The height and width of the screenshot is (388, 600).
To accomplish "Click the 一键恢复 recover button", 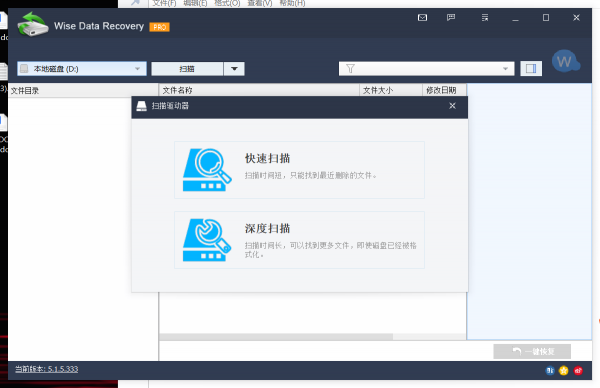I will pyautogui.click(x=532, y=351).
